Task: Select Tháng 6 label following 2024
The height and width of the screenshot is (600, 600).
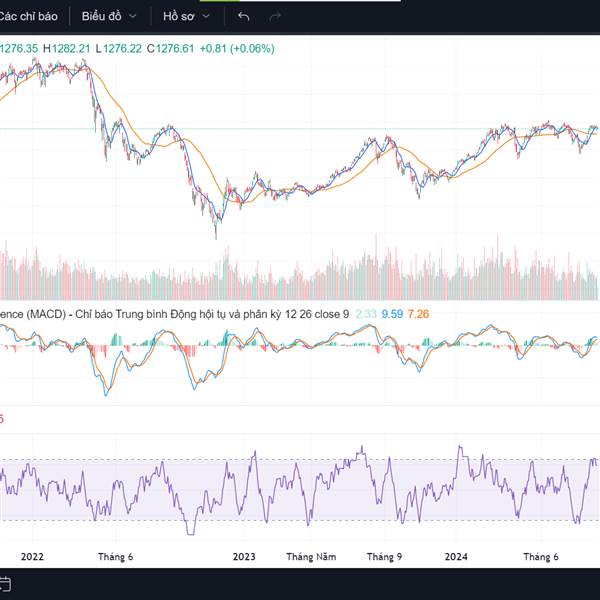Action: pos(541,557)
